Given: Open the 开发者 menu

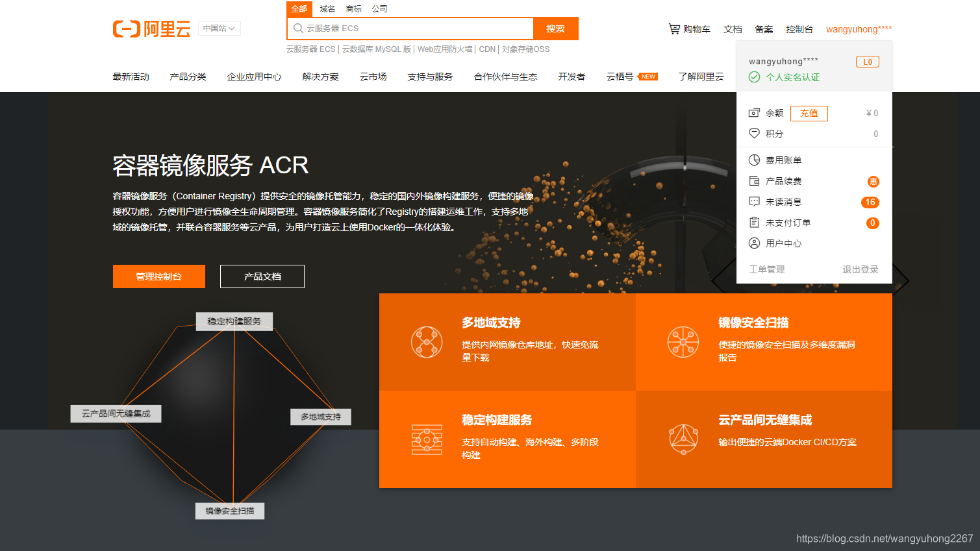Looking at the screenshot, I should click(x=572, y=77).
